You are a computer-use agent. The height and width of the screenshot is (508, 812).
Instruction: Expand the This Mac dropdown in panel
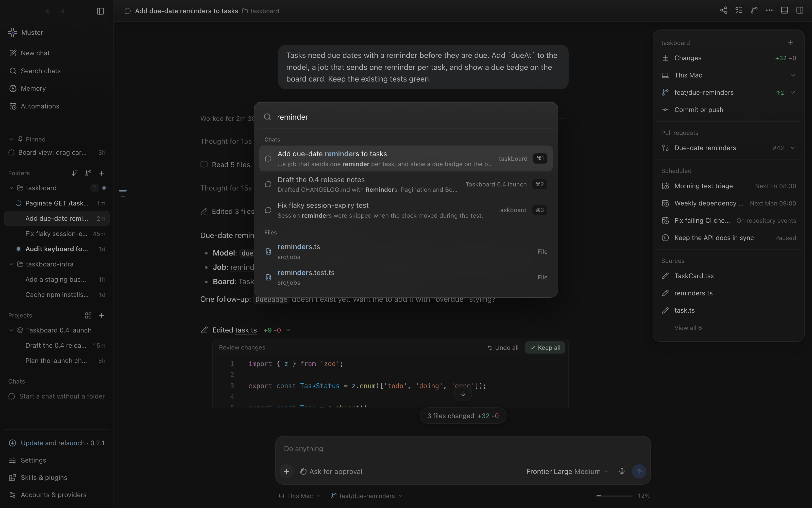pyautogui.click(x=792, y=75)
